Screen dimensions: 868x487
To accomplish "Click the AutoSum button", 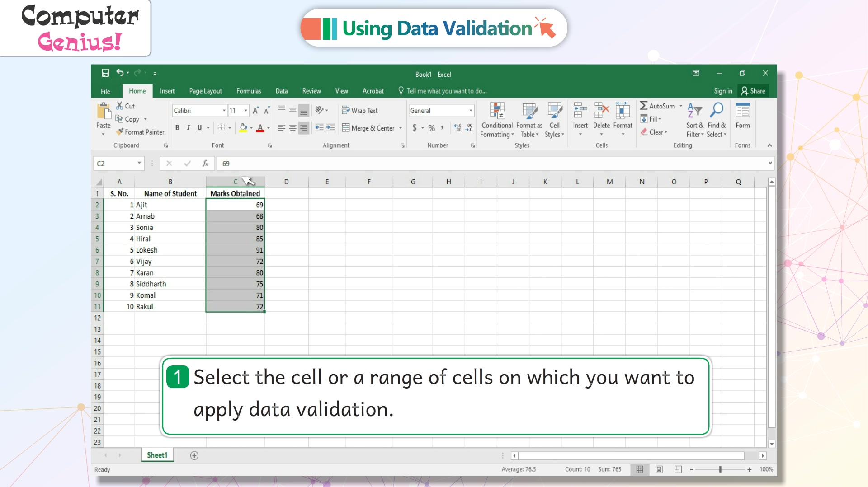I will [657, 106].
